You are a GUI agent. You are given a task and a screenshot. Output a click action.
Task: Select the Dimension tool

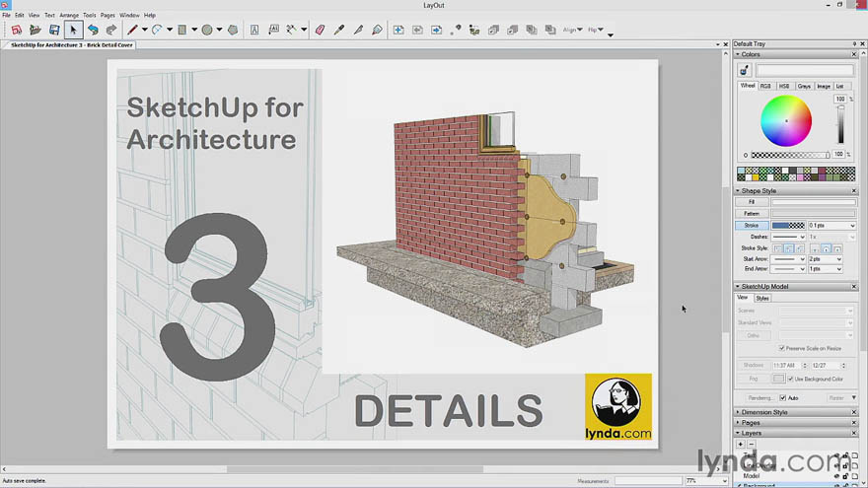tap(292, 30)
